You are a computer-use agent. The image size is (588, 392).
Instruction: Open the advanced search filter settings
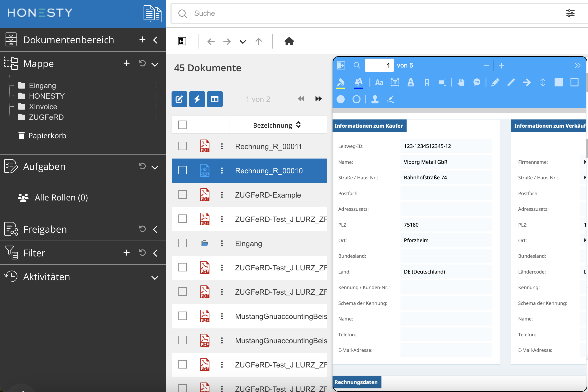(570, 13)
